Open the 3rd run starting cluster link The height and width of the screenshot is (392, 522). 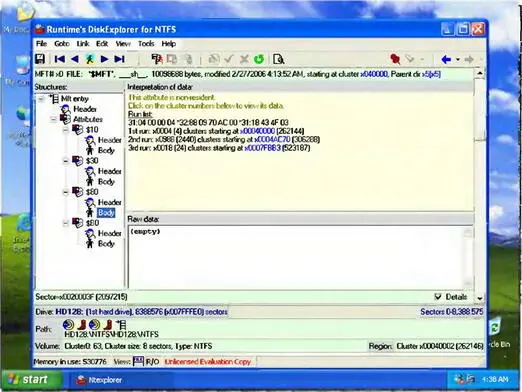263,148
